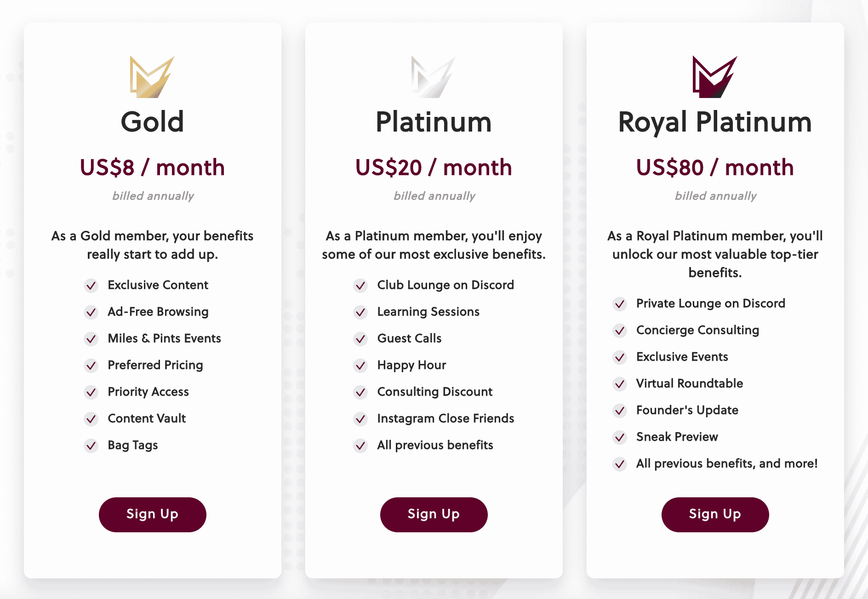The height and width of the screenshot is (599, 868).
Task: Click the gold crown logo icon
Action: (x=152, y=77)
